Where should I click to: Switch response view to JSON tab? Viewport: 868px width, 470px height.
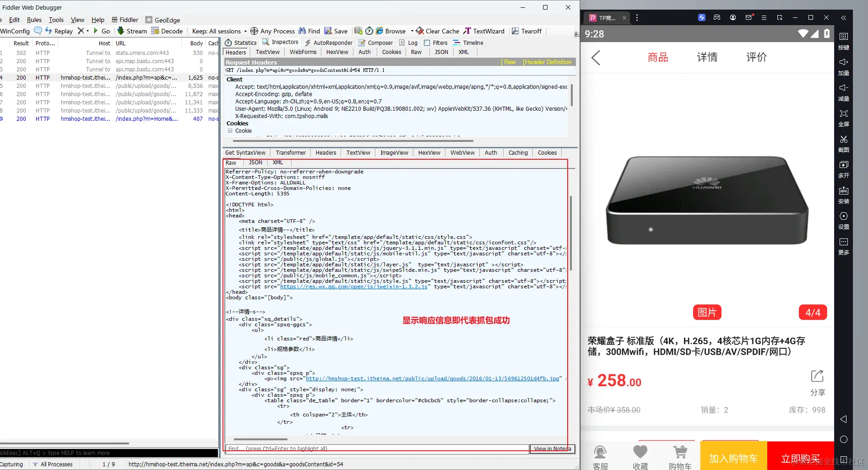[x=255, y=162]
